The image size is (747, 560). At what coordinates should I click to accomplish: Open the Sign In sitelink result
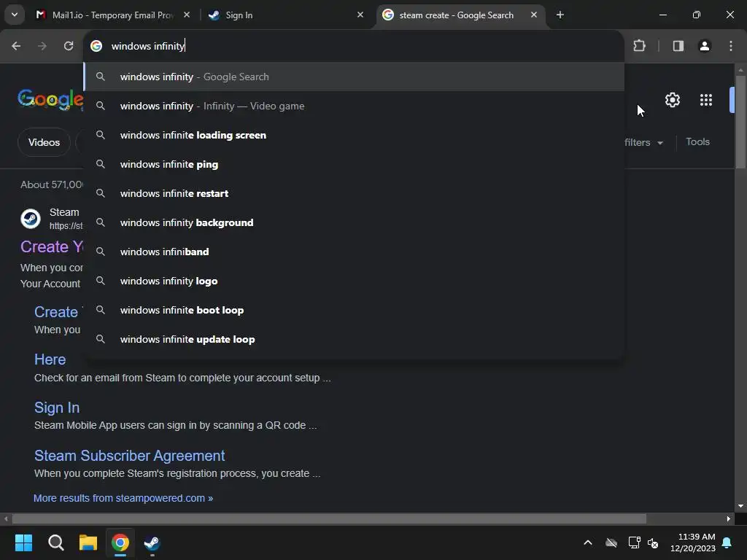(57, 407)
